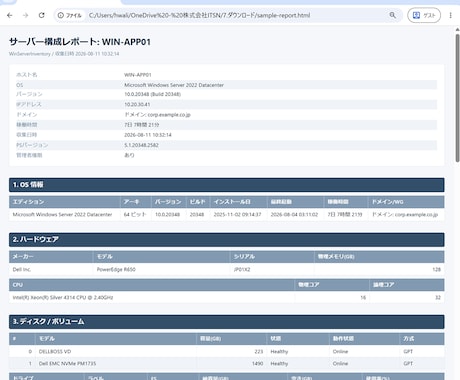Click the vertical scrollbar thumb

pyautogui.click(x=457, y=97)
